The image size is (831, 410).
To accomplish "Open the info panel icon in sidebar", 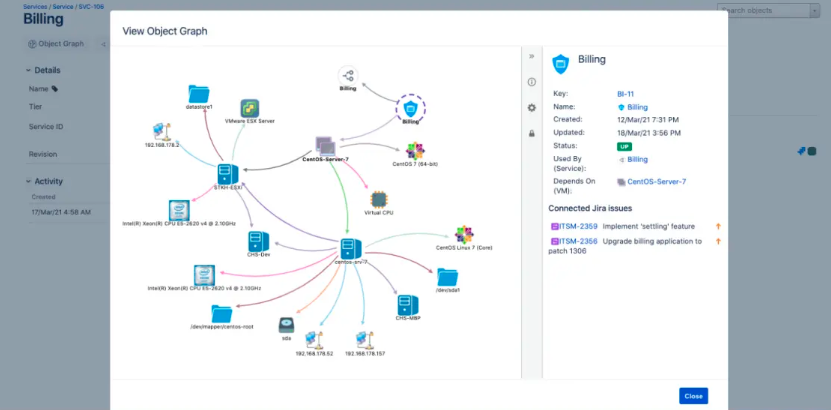I will pyautogui.click(x=532, y=82).
